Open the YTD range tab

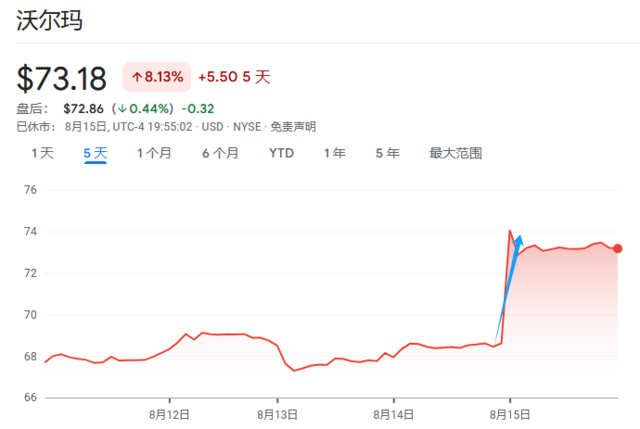(282, 153)
